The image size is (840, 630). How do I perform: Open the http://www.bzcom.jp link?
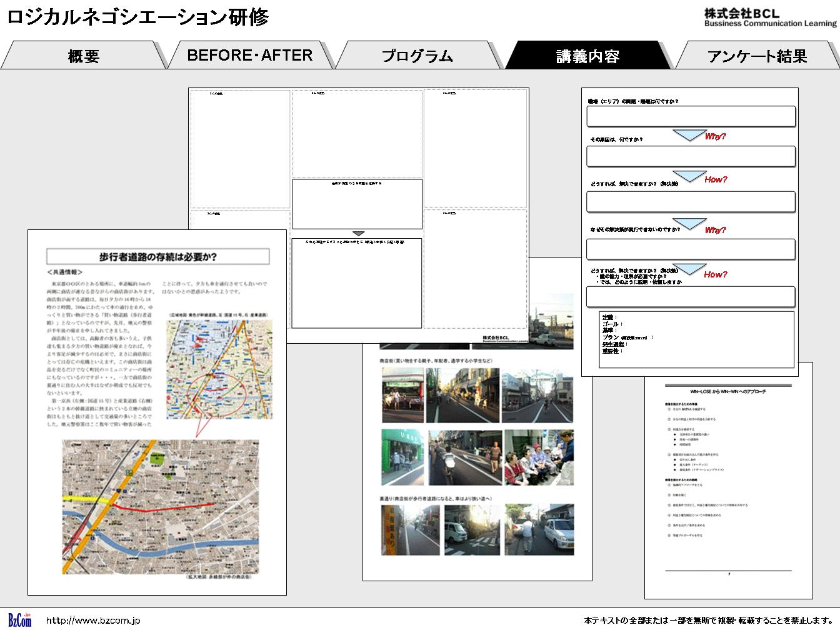click(x=93, y=621)
